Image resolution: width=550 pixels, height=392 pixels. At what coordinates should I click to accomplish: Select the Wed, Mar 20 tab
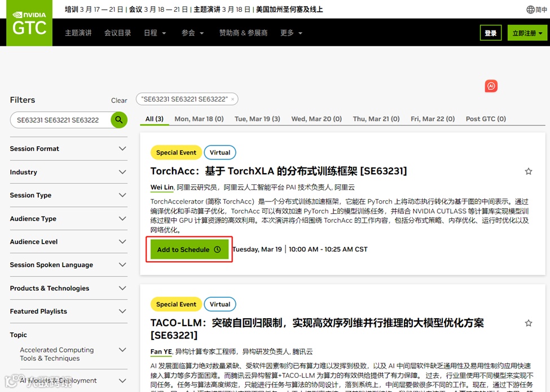(316, 119)
